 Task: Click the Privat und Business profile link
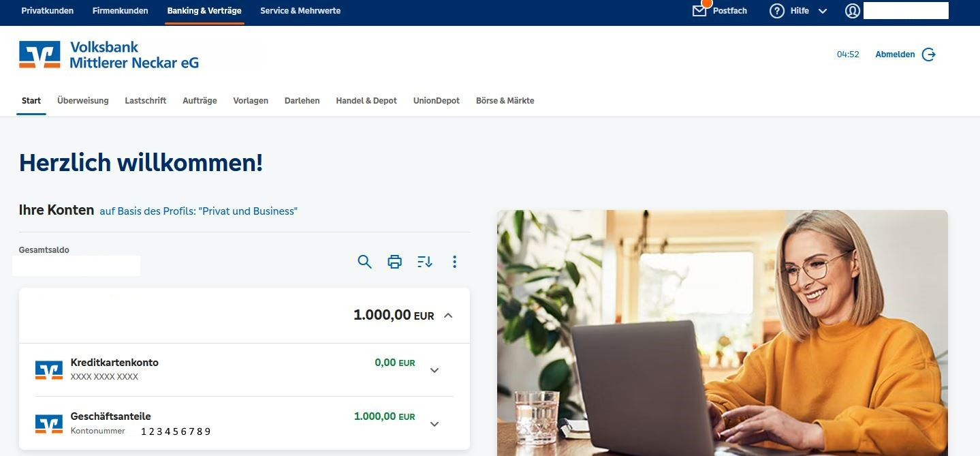(199, 211)
